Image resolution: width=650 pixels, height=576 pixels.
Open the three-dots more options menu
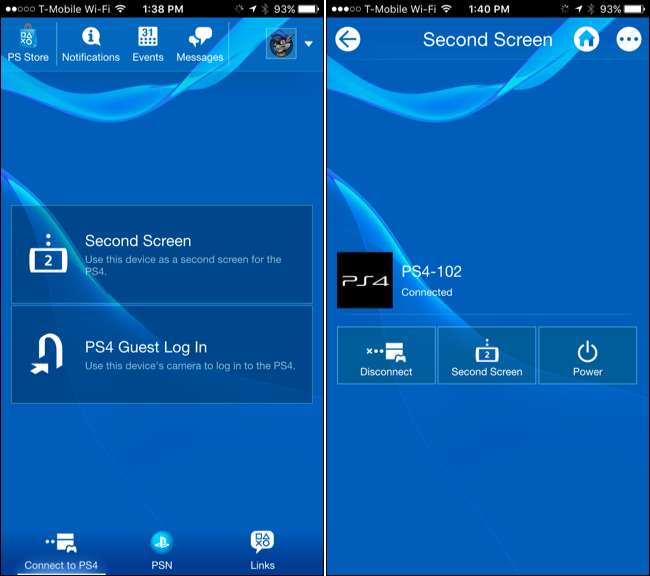point(628,40)
